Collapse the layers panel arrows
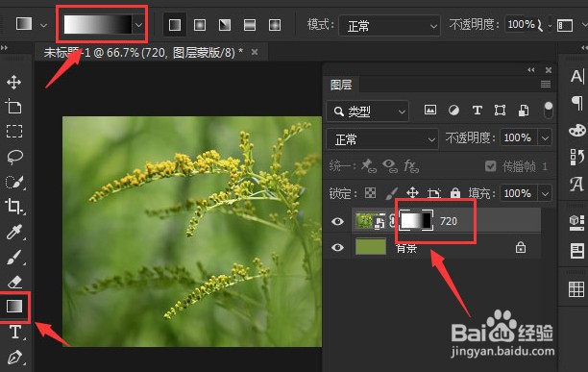This screenshot has height=372, width=588. (530, 70)
